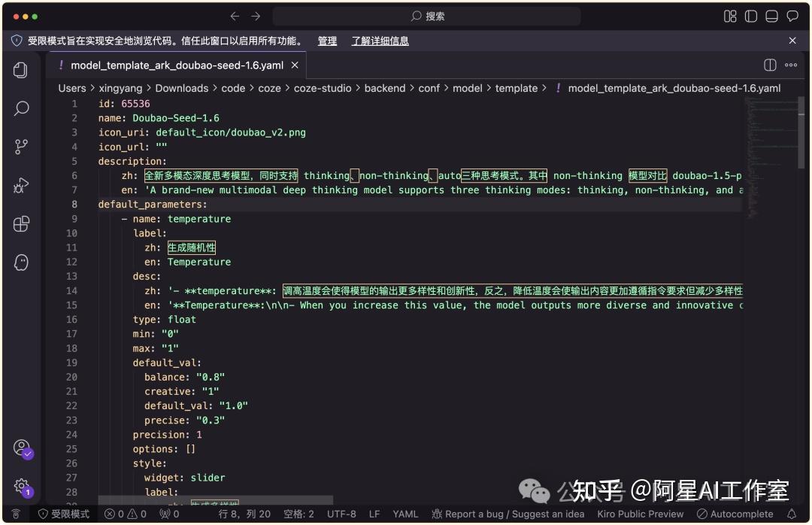The height and width of the screenshot is (525, 812).
Task: Click the code breadcrumb
Action: click(233, 88)
